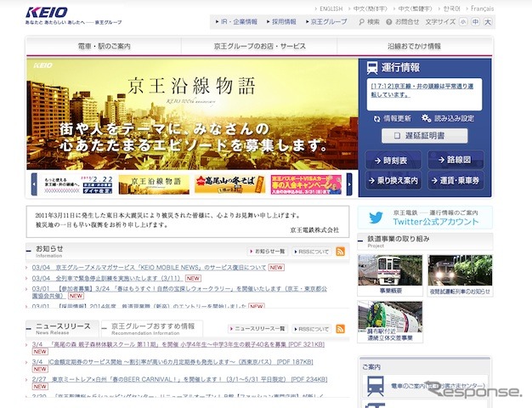Open operation status message link
Image resolution: width=532 pixels, height=408 pixels.
(x=422, y=91)
